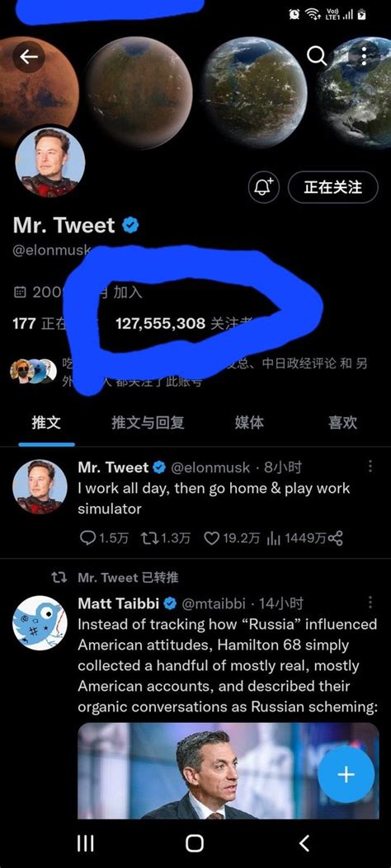Open the 喜欢 likes tab
The width and height of the screenshot is (391, 868).
click(x=342, y=423)
